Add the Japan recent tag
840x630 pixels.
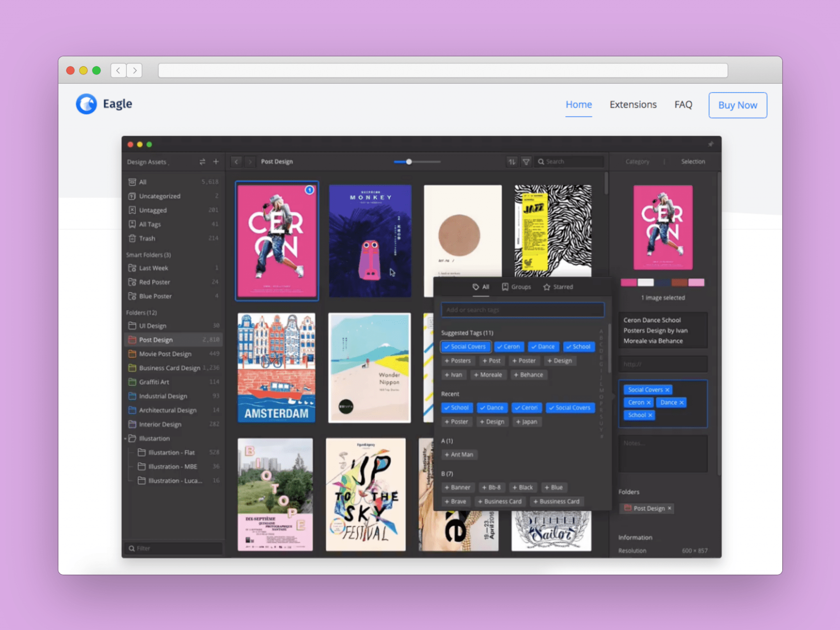click(527, 422)
